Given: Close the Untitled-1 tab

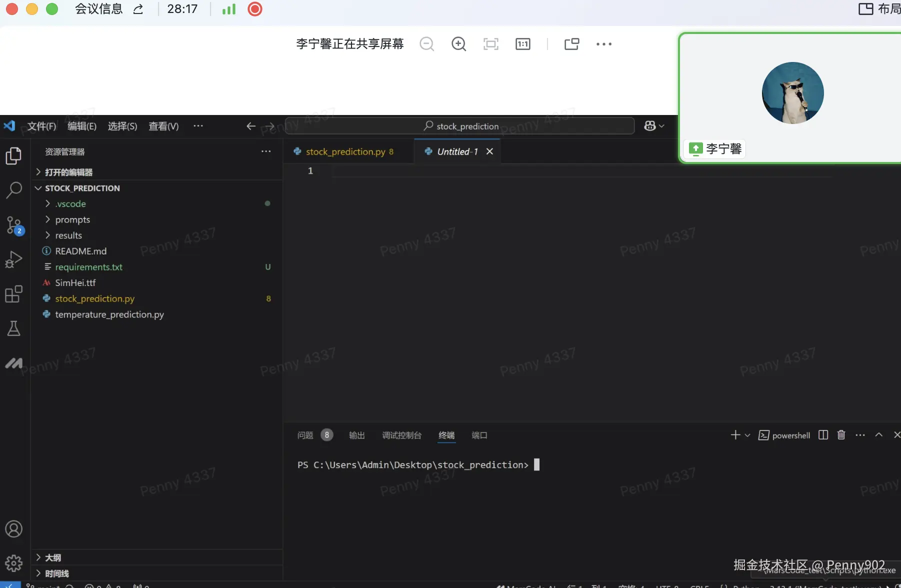Looking at the screenshot, I should coord(490,151).
